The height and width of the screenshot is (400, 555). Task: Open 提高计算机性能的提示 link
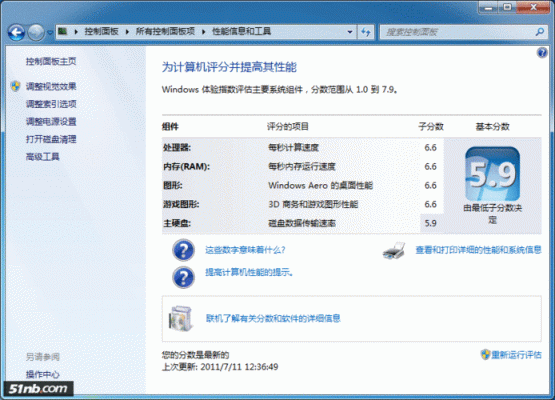tap(249, 272)
